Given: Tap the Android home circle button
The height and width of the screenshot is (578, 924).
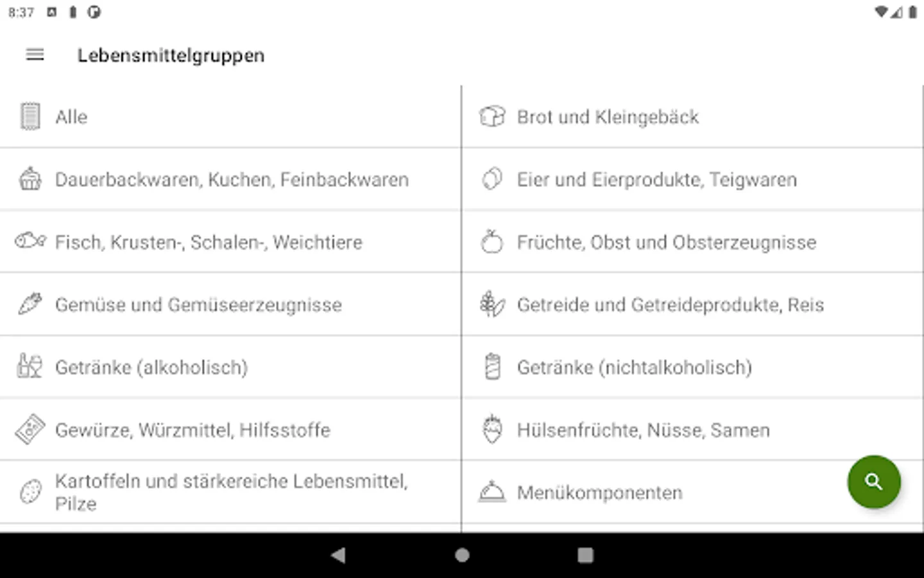Looking at the screenshot, I should click(x=462, y=555).
